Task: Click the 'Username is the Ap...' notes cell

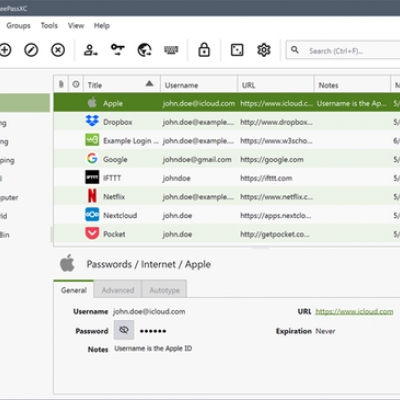Action: click(352, 103)
